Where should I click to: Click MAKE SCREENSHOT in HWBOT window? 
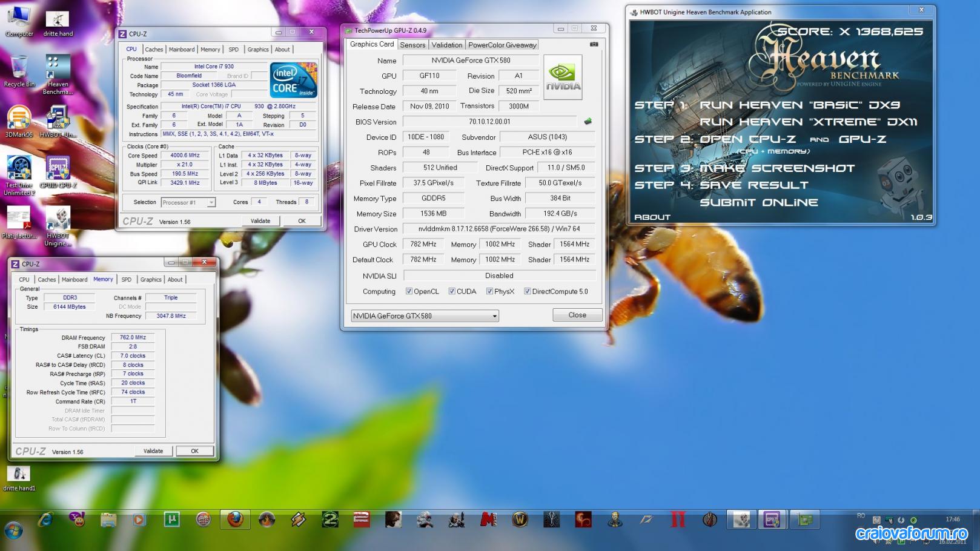click(x=777, y=168)
